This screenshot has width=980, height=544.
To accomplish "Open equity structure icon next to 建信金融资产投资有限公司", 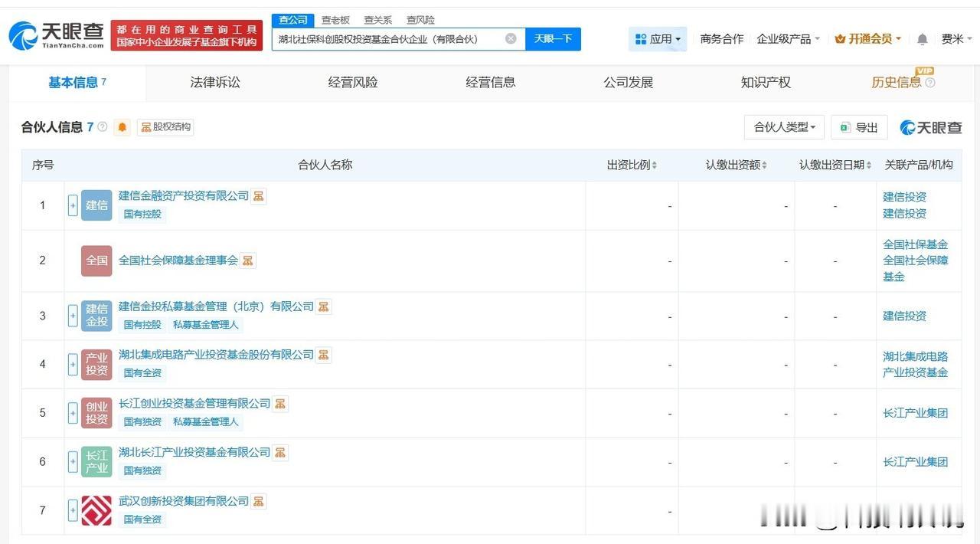I will pos(259,196).
